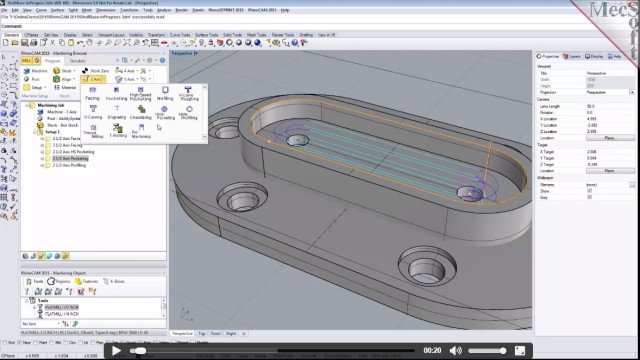Click the Post setup icon

point(31,79)
